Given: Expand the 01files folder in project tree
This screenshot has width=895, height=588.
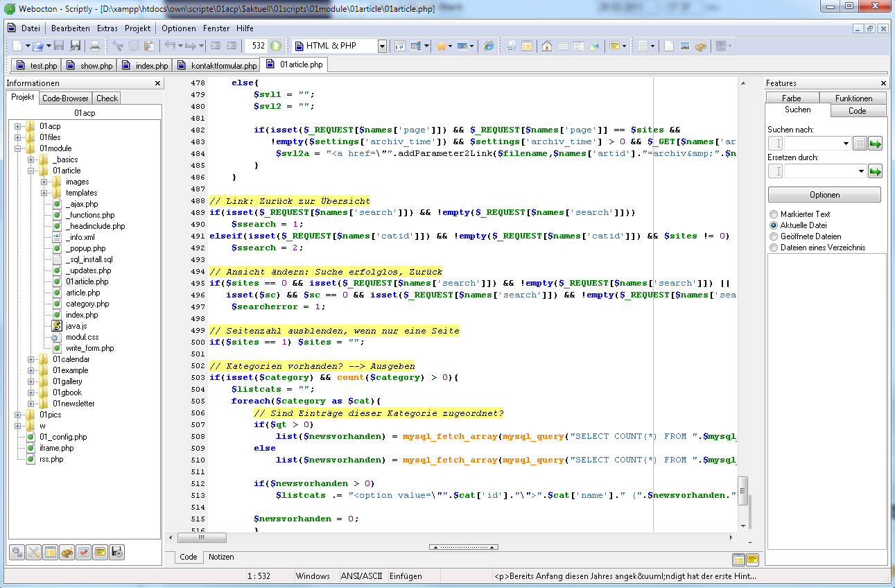Looking at the screenshot, I should [x=18, y=137].
